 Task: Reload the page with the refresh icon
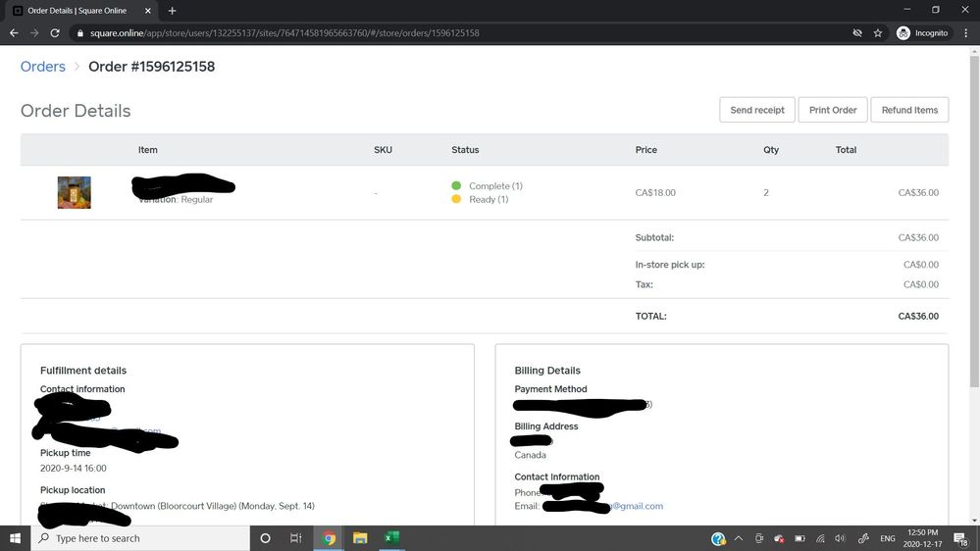[57, 32]
